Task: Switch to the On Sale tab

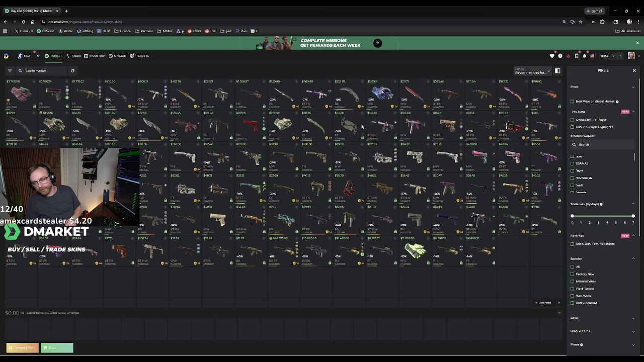Action: [x=118, y=56]
